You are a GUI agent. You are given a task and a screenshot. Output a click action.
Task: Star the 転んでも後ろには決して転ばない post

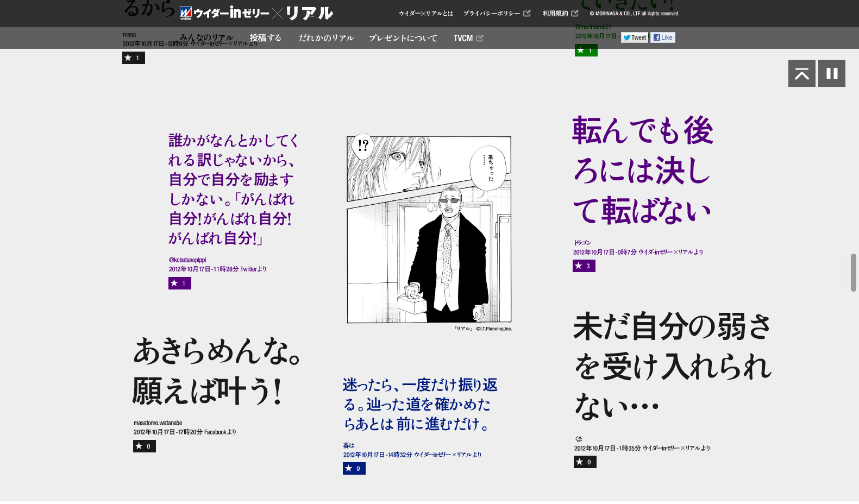point(584,266)
